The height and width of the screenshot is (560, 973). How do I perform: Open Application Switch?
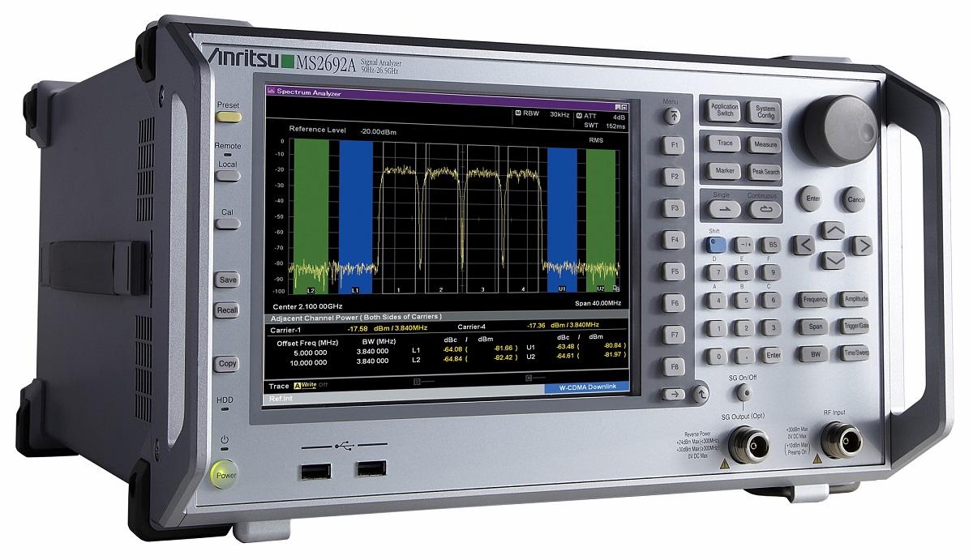(724, 110)
